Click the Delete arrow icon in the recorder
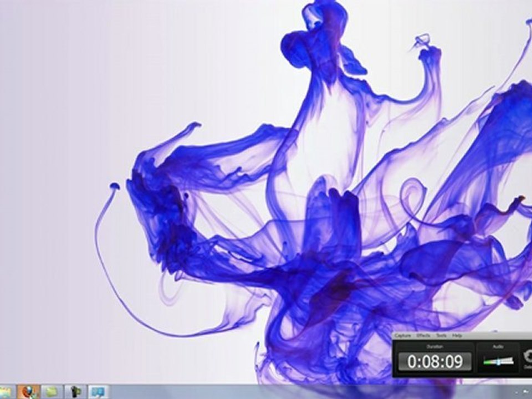The width and height of the screenshot is (532, 399). 528,356
